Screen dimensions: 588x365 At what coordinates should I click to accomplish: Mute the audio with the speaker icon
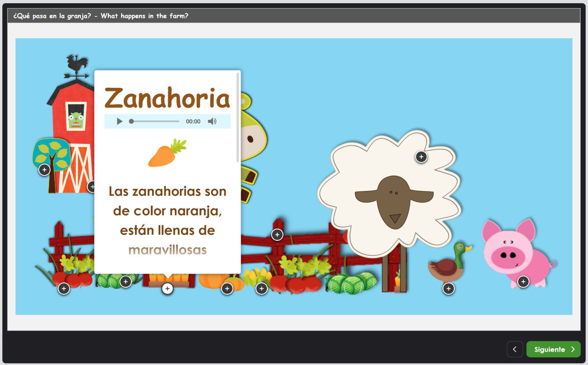click(212, 121)
